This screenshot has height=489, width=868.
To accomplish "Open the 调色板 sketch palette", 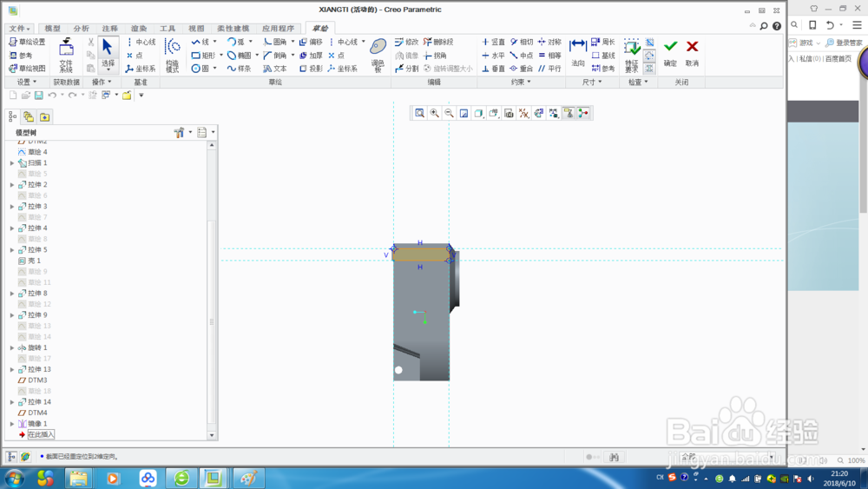I will [x=378, y=56].
